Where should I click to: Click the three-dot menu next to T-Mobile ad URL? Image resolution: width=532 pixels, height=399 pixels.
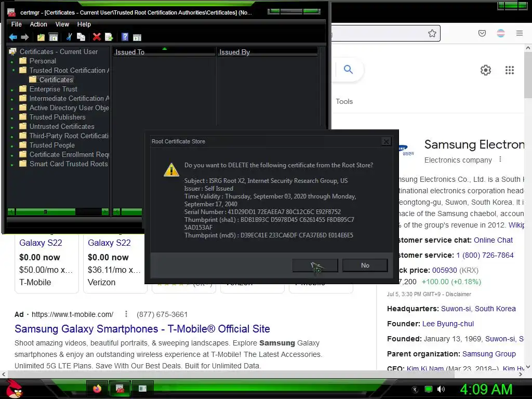(126, 314)
